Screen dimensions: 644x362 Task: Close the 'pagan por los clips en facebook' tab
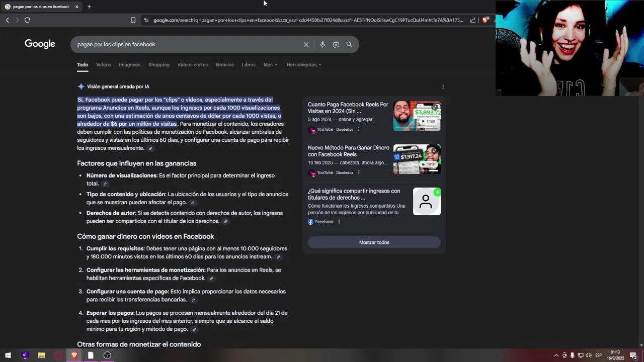click(76, 7)
